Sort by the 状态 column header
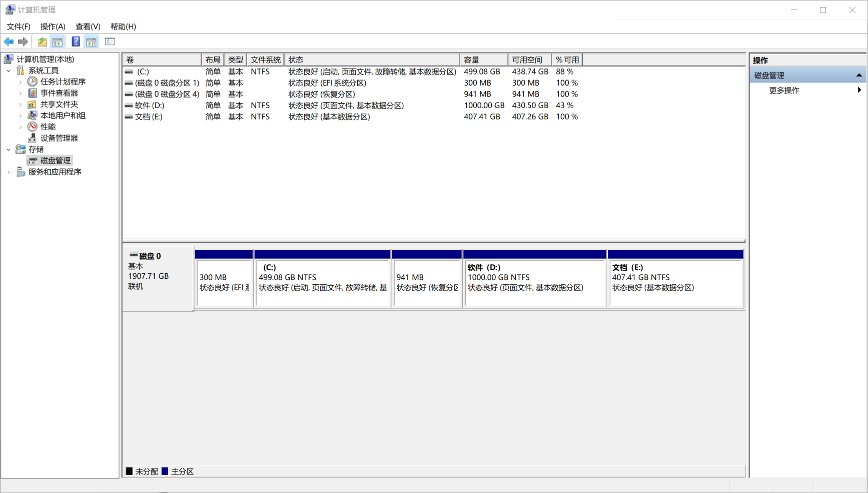The width and height of the screenshot is (868, 493). point(372,60)
